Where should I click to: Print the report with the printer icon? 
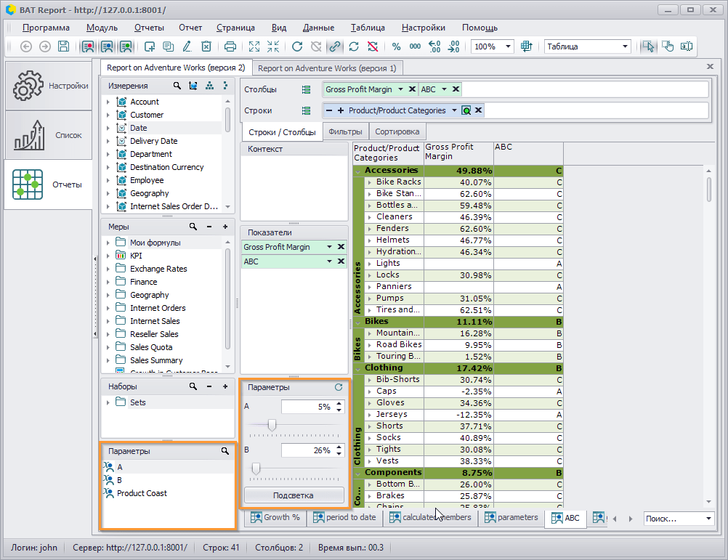pyautogui.click(x=230, y=46)
